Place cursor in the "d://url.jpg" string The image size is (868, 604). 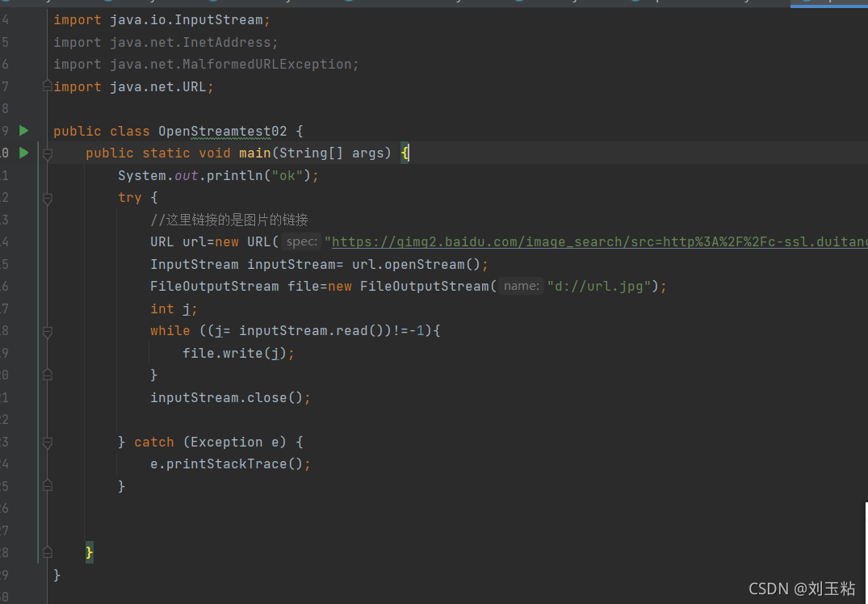(x=599, y=286)
